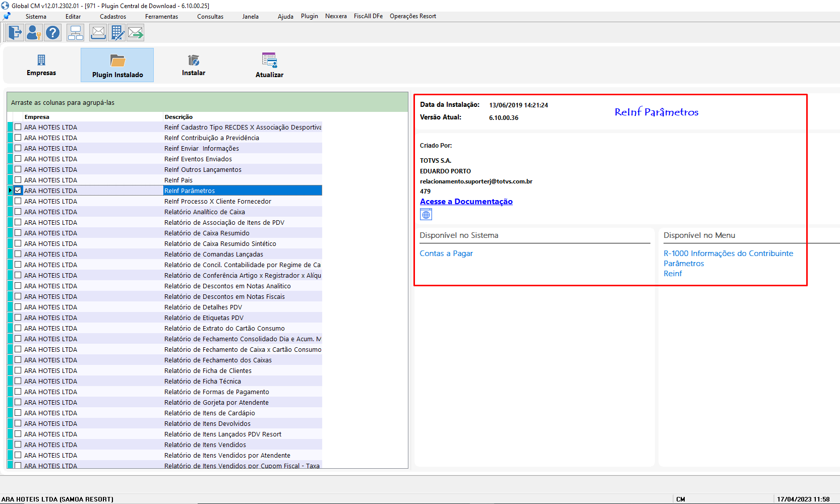Screen dimensions: 840x504
Task: Click status bar date 17/04/2023 11:58
Action: click(803, 499)
